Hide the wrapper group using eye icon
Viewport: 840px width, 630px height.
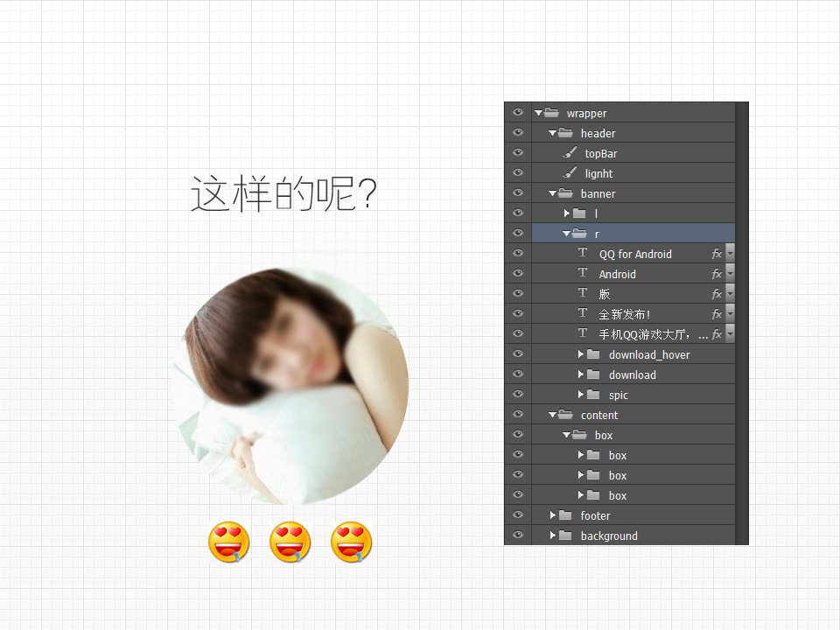pos(518,113)
